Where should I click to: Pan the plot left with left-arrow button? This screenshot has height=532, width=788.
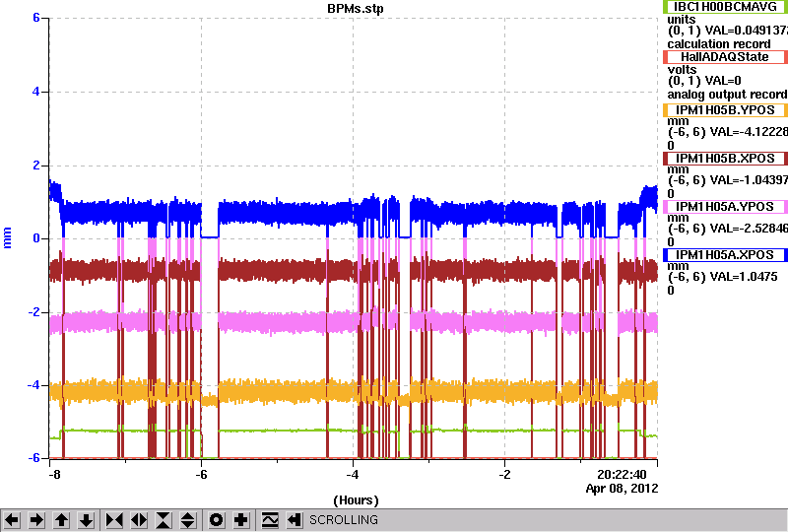(12, 520)
